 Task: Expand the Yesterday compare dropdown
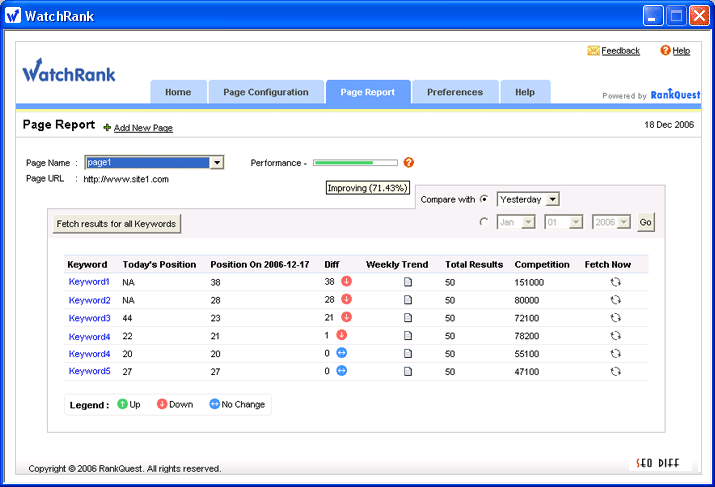pos(552,199)
